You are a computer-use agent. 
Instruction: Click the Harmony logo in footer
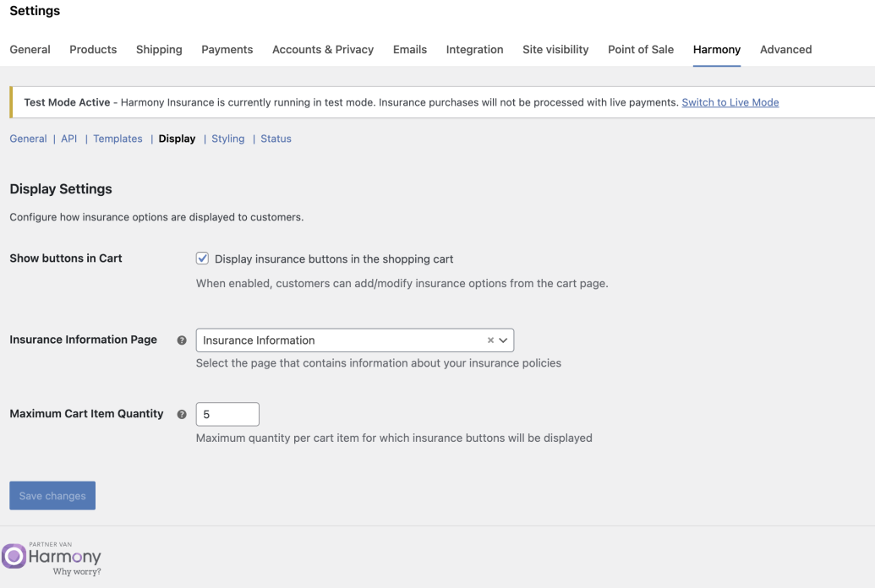(52, 557)
